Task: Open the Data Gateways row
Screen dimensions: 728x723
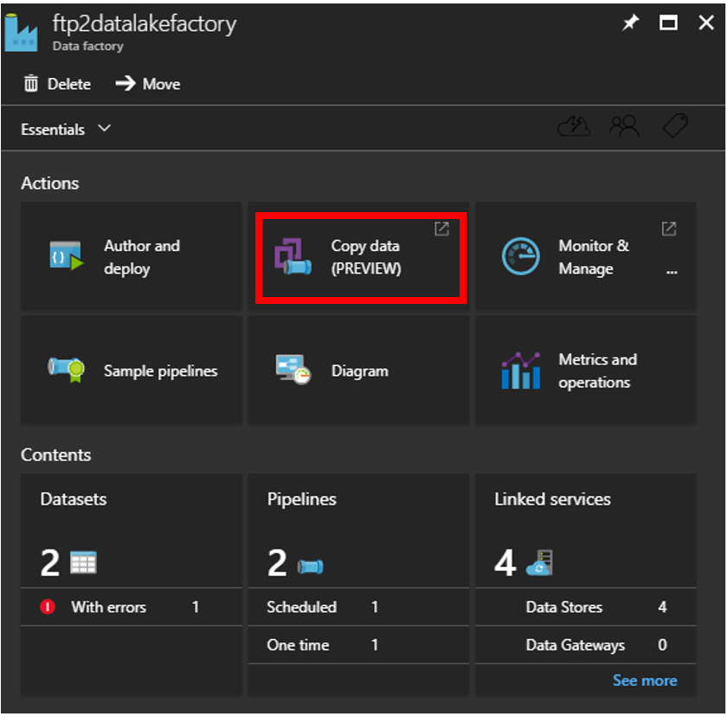Action: (585, 645)
